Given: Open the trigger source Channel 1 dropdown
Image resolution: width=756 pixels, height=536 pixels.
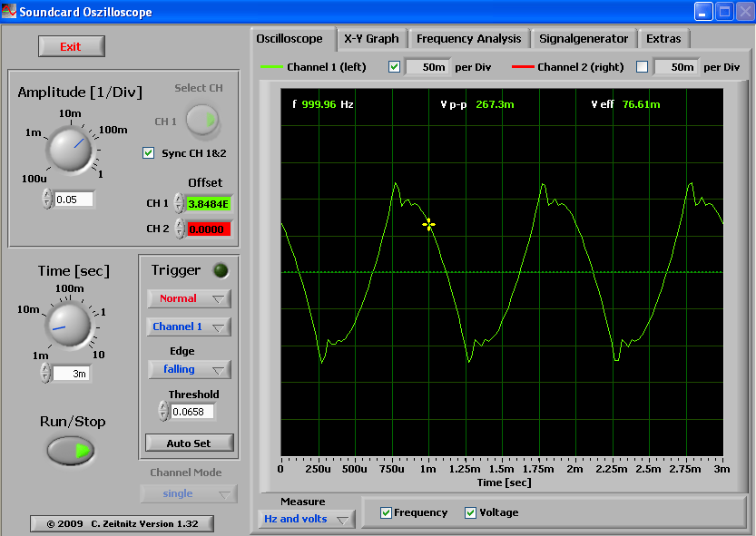Looking at the screenshot, I should pos(189,326).
